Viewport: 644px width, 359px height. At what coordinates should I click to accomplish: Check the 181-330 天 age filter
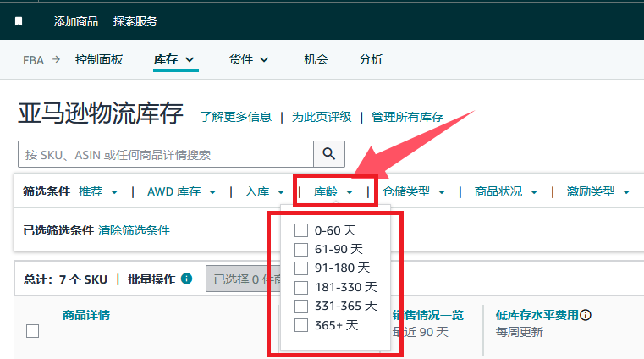[x=301, y=288]
